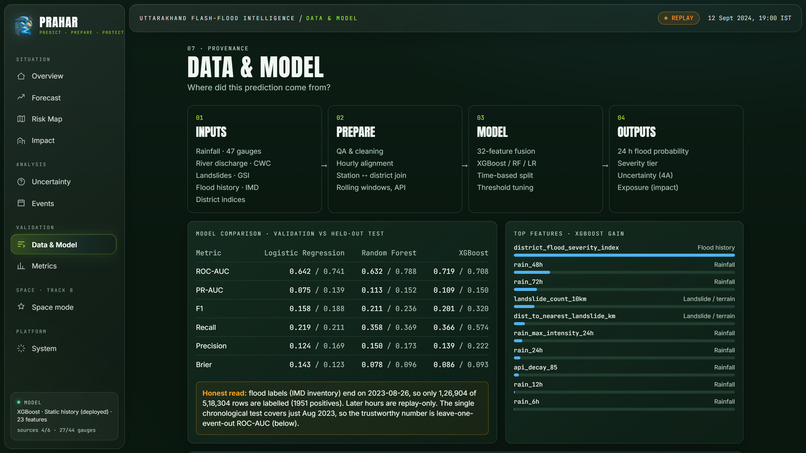This screenshot has width=806, height=453.
Task: Click the Precision row label
Action: [211, 346]
